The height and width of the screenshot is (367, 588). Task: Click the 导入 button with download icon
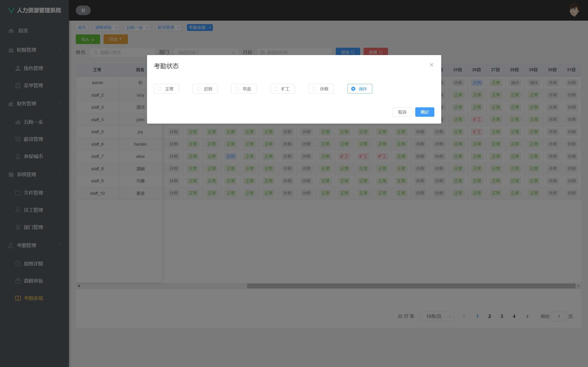tap(88, 39)
